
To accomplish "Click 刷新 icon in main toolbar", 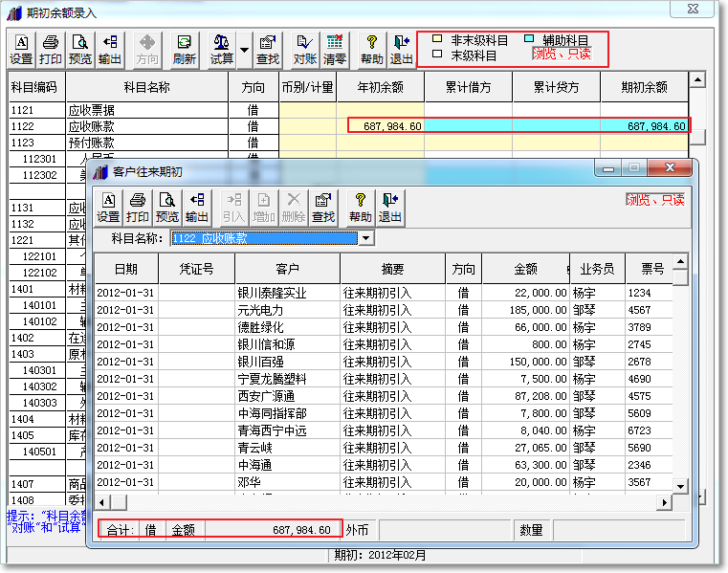I will click(x=184, y=50).
